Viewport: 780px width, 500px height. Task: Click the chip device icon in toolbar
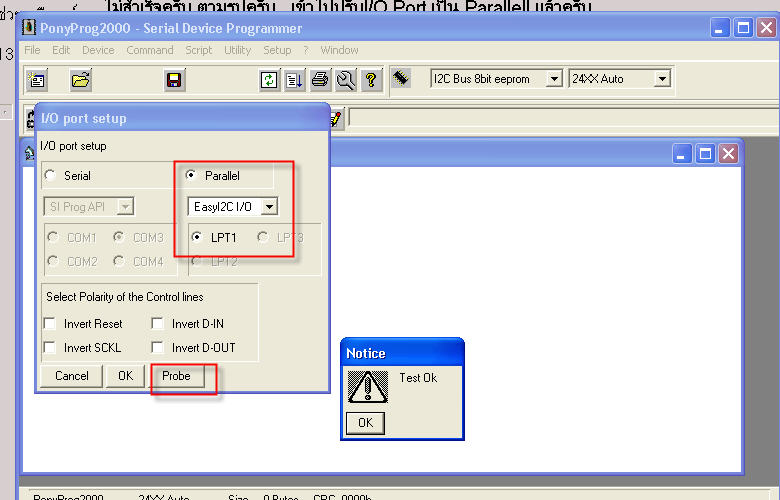(401, 78)
